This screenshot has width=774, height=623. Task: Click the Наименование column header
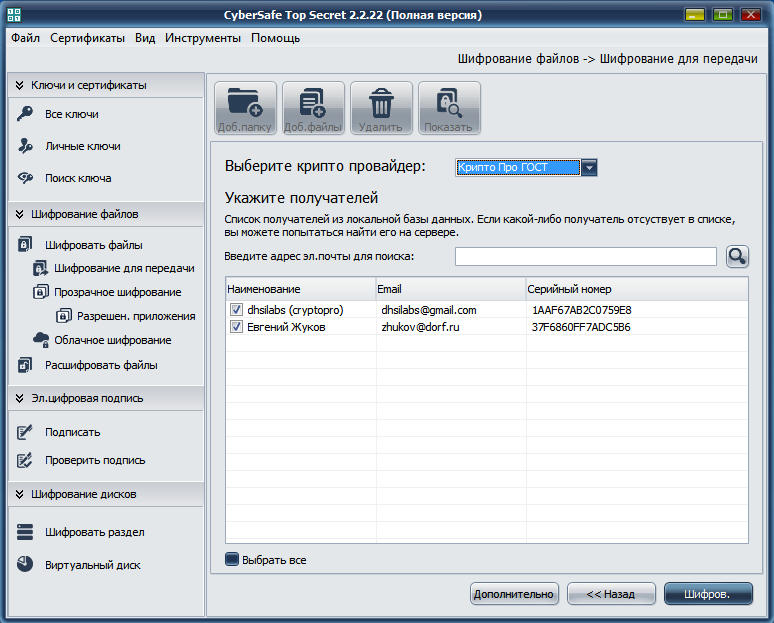(x=301, y=289)
